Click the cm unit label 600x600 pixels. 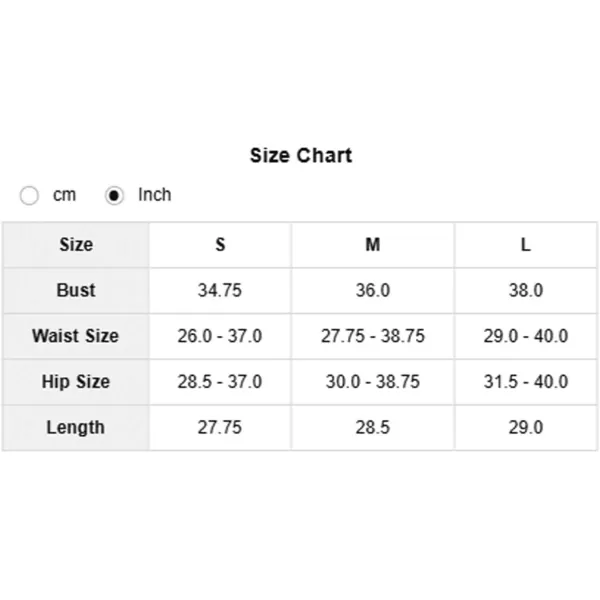[64, 195]
